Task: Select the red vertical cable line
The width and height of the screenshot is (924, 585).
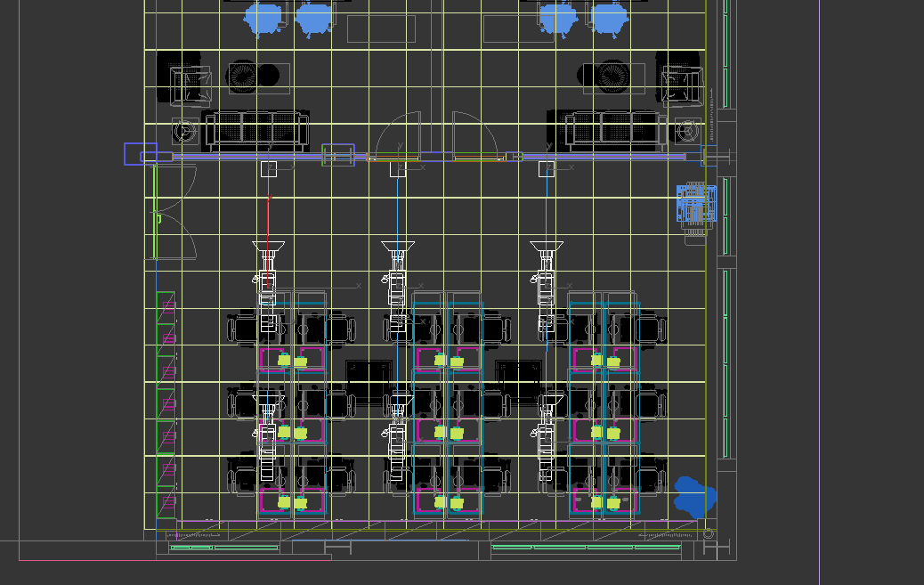Action: point(269,218)
